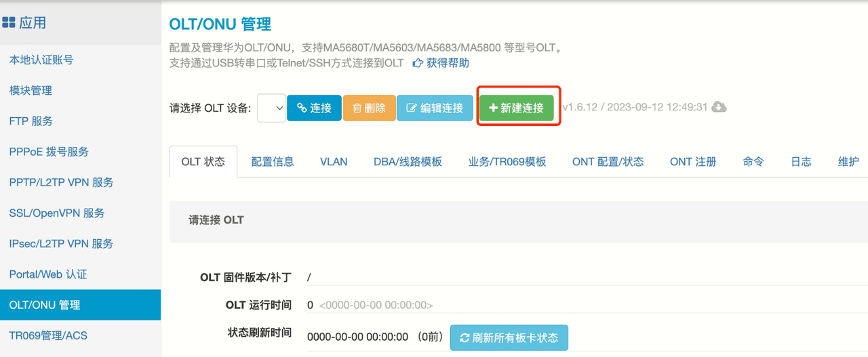
Task: Open 本地认证账号 in the sidebar
Action: (x=41, y=60)
